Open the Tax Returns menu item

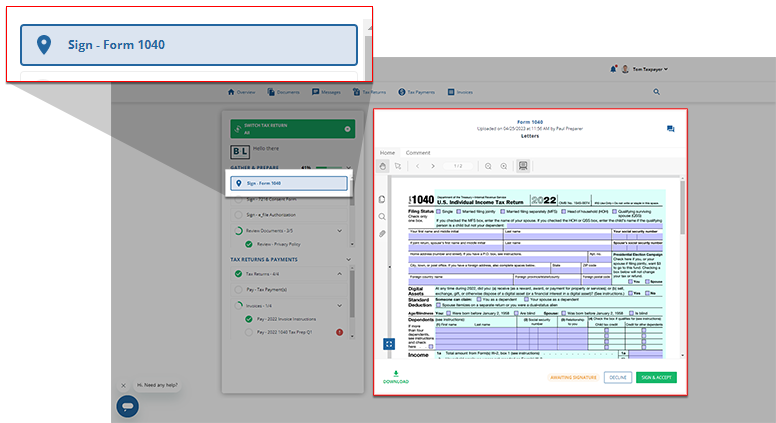pos(369,92)
